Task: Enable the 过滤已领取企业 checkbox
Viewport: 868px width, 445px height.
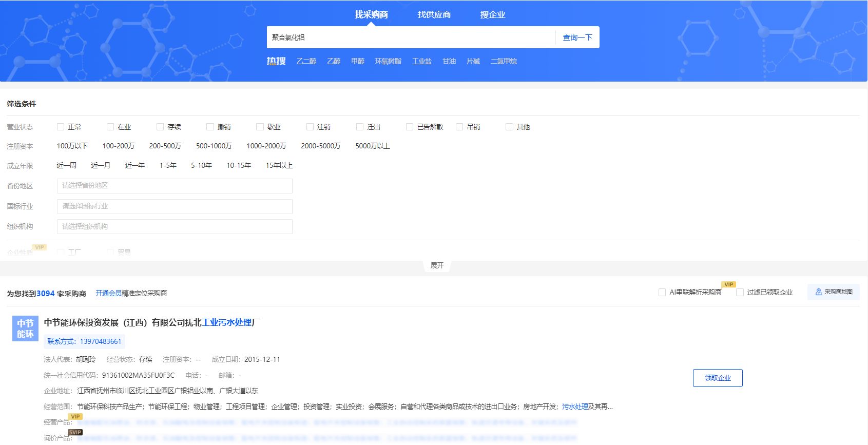Action: pos(740,293)
